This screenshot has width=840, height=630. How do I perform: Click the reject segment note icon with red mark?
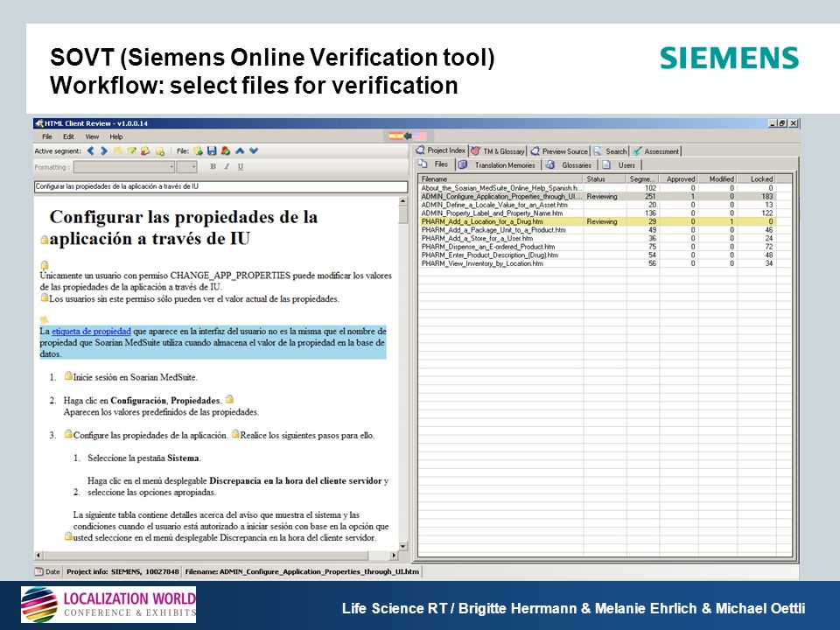coord(145,151)
